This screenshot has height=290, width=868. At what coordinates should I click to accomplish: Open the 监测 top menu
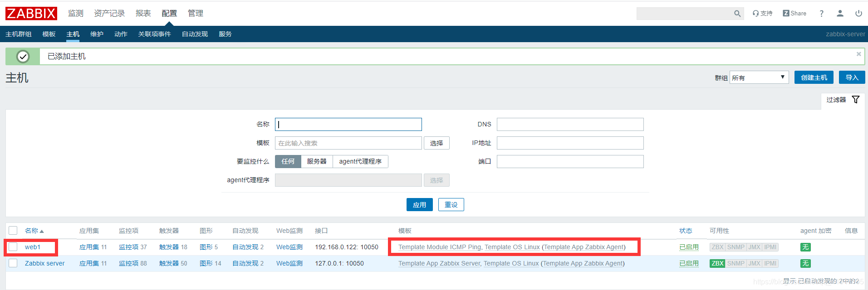click(76, 14)
